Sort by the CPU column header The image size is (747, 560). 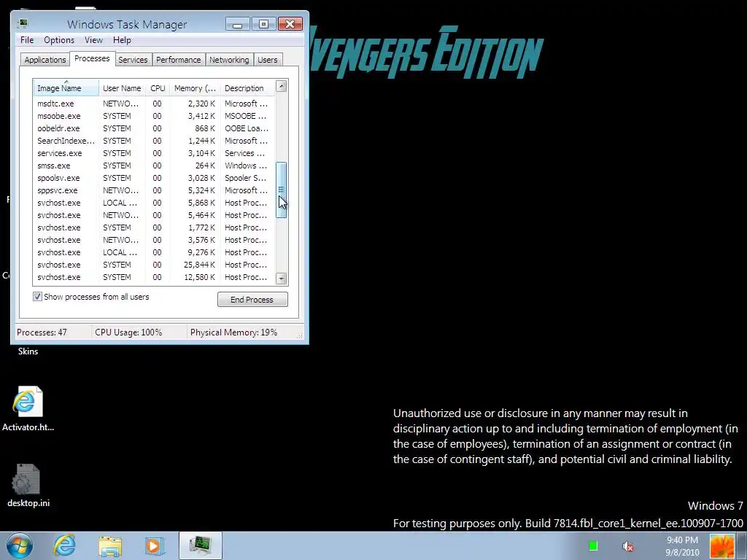pos(158,88)
